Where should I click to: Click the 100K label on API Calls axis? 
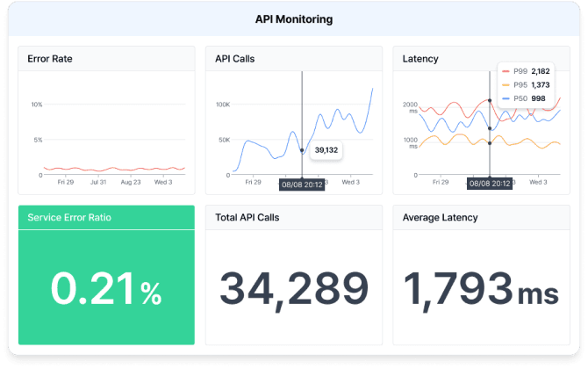point(222,105)
